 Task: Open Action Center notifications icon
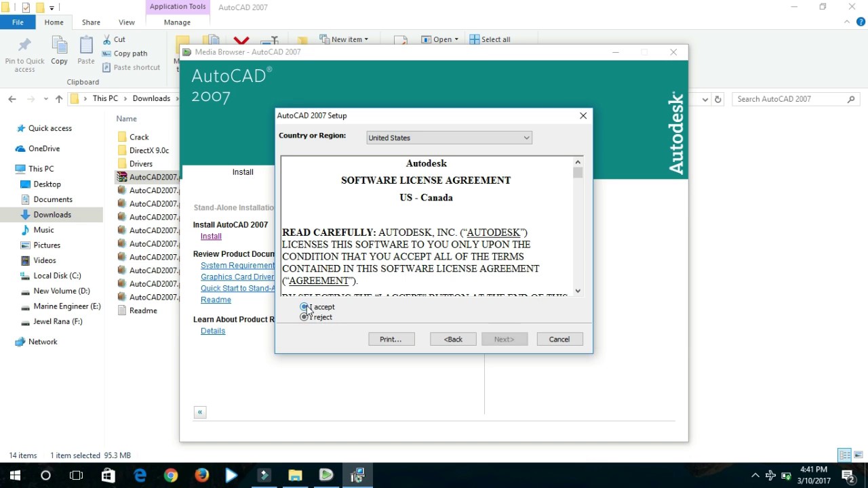pyautogui.click(x=848, y=476)
